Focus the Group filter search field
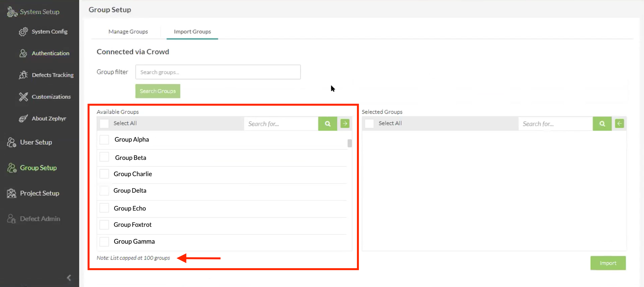 coord(218,72)
